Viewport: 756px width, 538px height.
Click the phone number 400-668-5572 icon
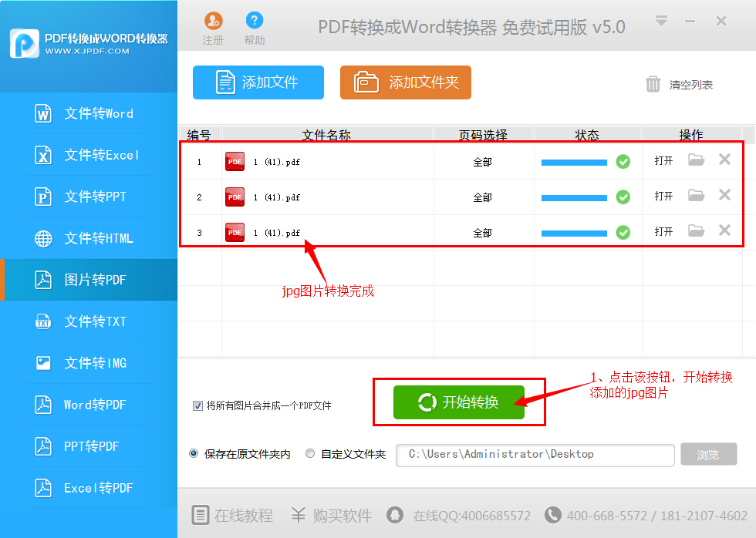[x=552, y=515]
